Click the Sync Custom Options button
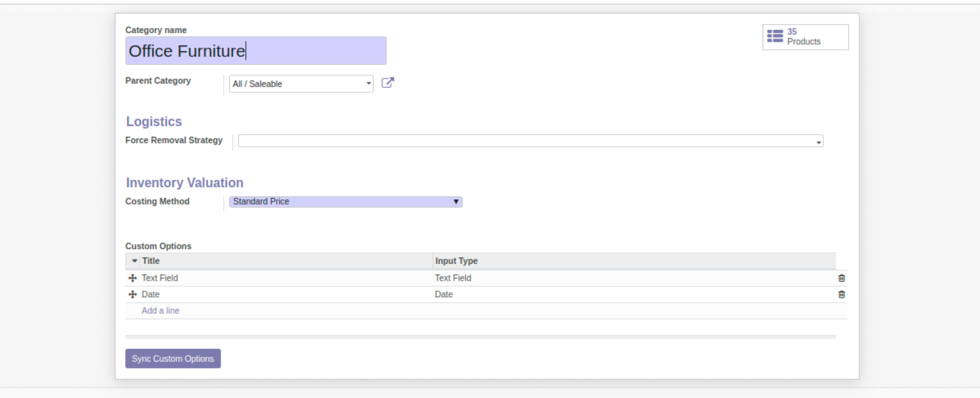The image size is (980, 398). point(173,359)
